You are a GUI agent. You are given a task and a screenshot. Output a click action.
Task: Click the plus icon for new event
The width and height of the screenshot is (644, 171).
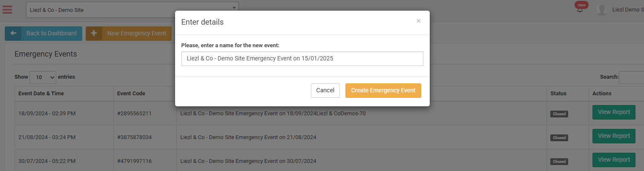(x=94, y=33)
